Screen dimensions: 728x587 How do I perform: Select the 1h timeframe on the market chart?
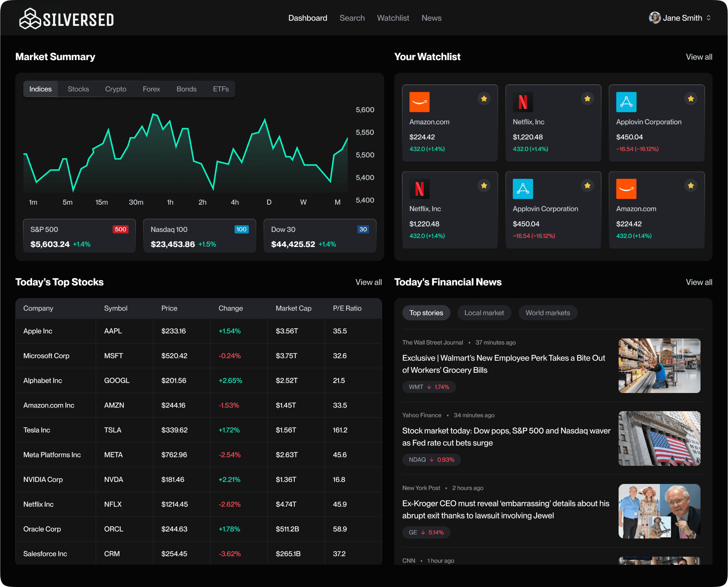tap(170, 202)
